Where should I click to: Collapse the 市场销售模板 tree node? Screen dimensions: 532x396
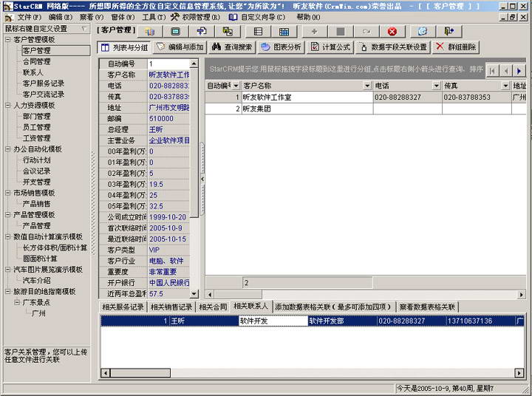point(8,193)
